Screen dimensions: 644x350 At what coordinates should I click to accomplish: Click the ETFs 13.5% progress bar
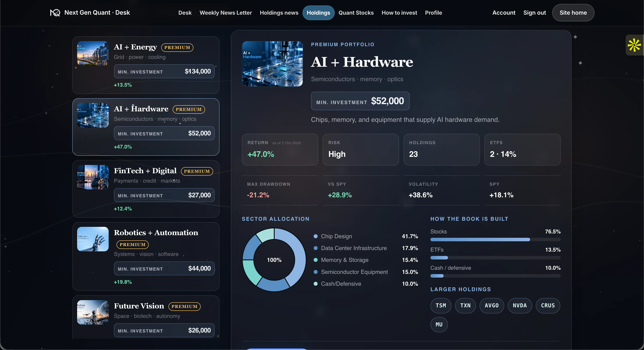pyautogui.click(x=495, y=258)
